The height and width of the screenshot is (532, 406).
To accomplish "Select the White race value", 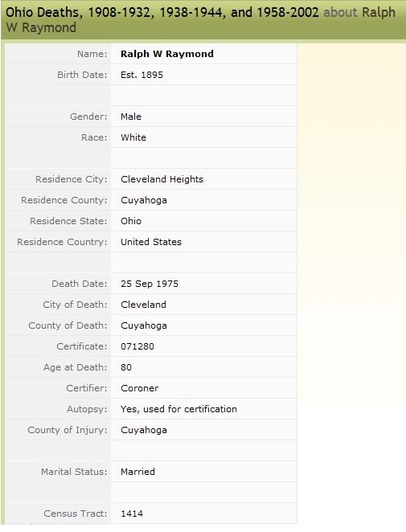I will 133,137.
